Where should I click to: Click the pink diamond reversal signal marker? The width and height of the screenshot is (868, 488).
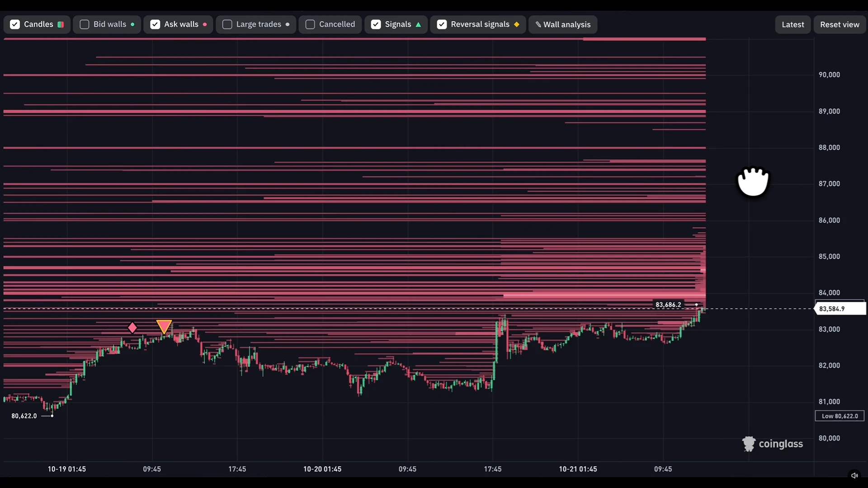pyautogui.click(x=132, y=328)
